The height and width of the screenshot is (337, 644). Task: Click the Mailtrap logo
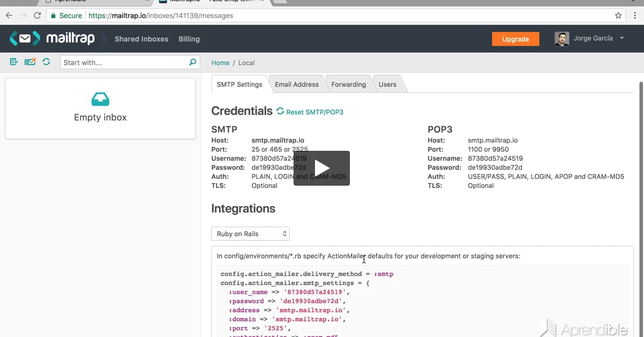52,39
